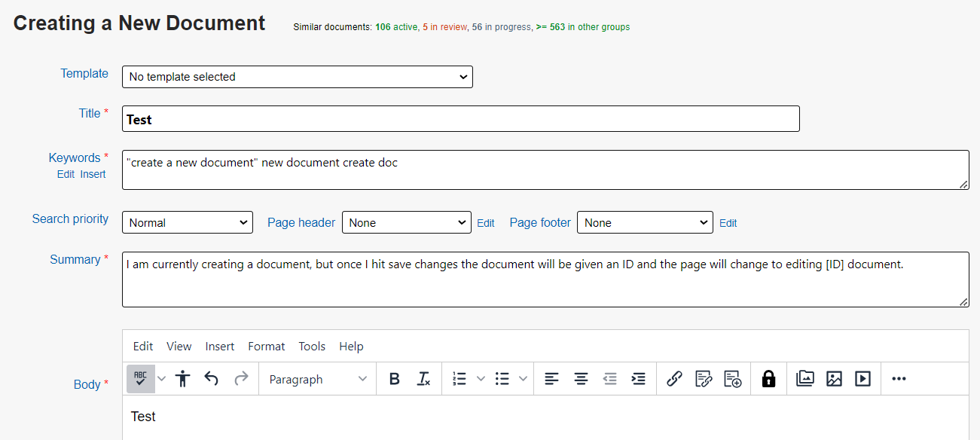The height and width of the screenshot is (440, 980).
Task: Run the accessibility checker icon
Action: pyautogui.click(x=183, y=379)
